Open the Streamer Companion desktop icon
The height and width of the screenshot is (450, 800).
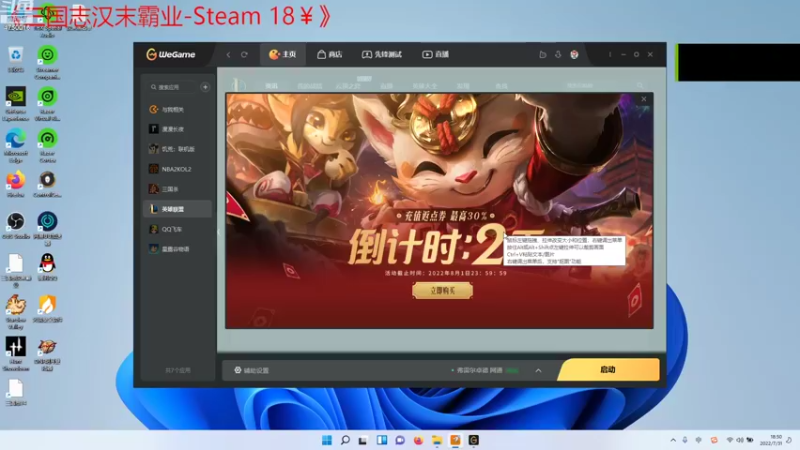pyautogui.click(x=47, y=62)
